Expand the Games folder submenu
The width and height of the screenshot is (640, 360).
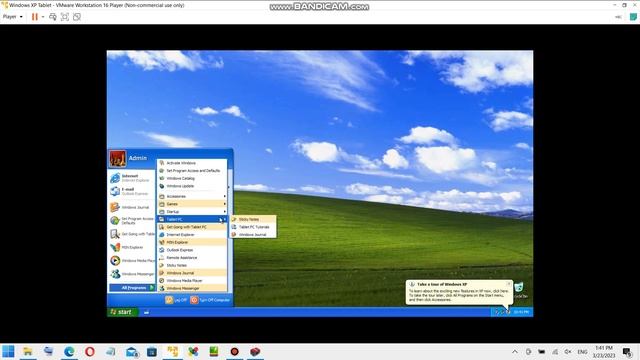click(x=192, y=204)
